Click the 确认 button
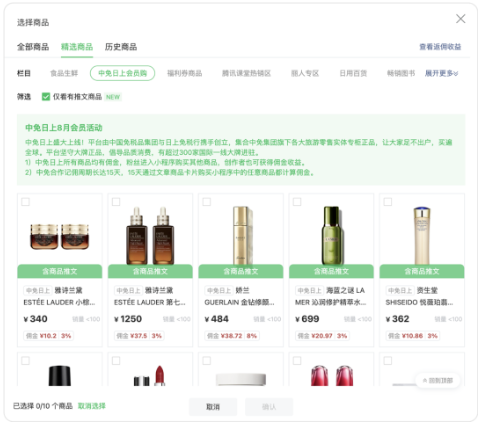Image resolution: width=482 pixels, height=427 pixels. (269, 407)
